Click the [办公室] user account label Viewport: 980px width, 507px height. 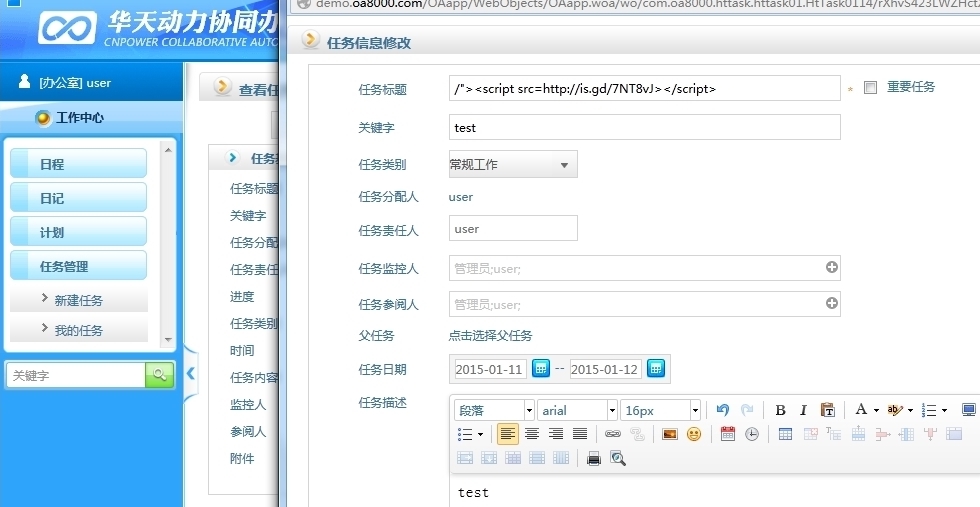click(74, 83)
